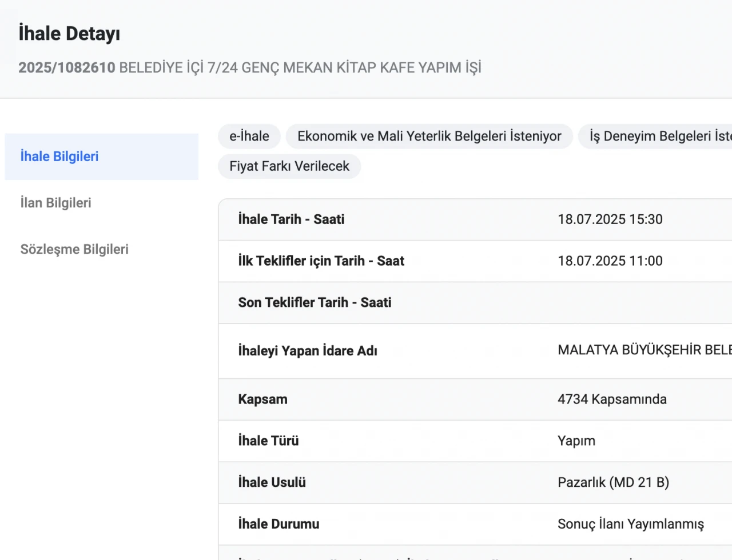The height and width of the screenshot is (560, 732).
Task: Open the İhale Bilgileri tab
Action: 59,157
